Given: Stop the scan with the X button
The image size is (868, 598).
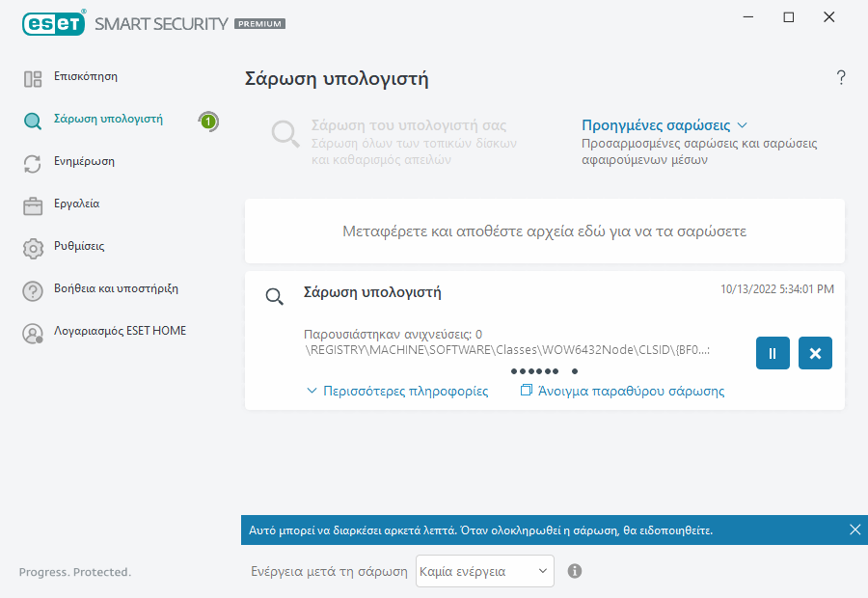Looking at the screenshot, I should (815, 353).
